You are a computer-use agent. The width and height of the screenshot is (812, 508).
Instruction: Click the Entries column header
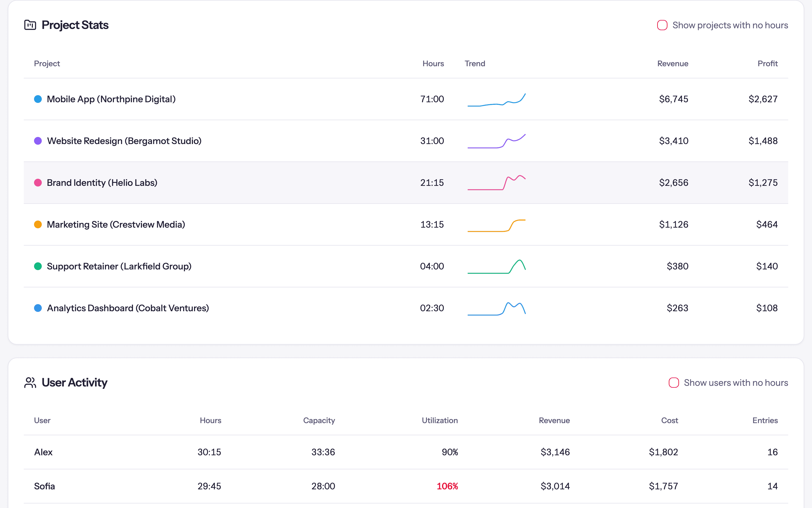point(765,420)
